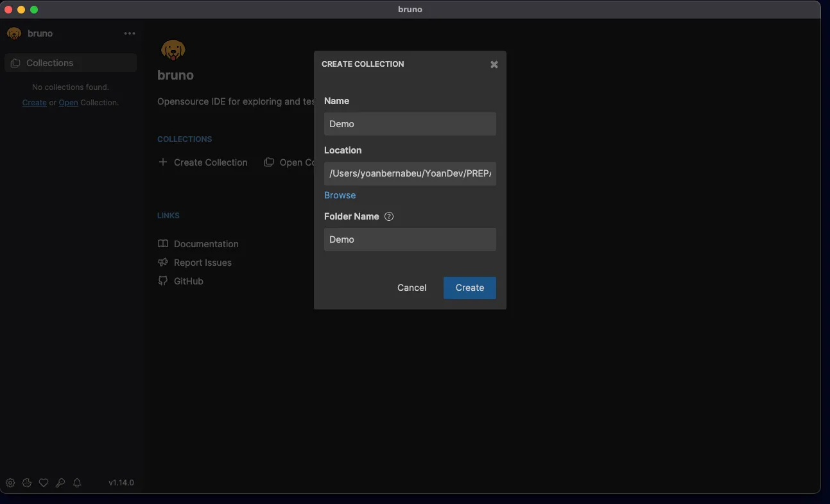Click the key icon in status bar

[60, 483]
